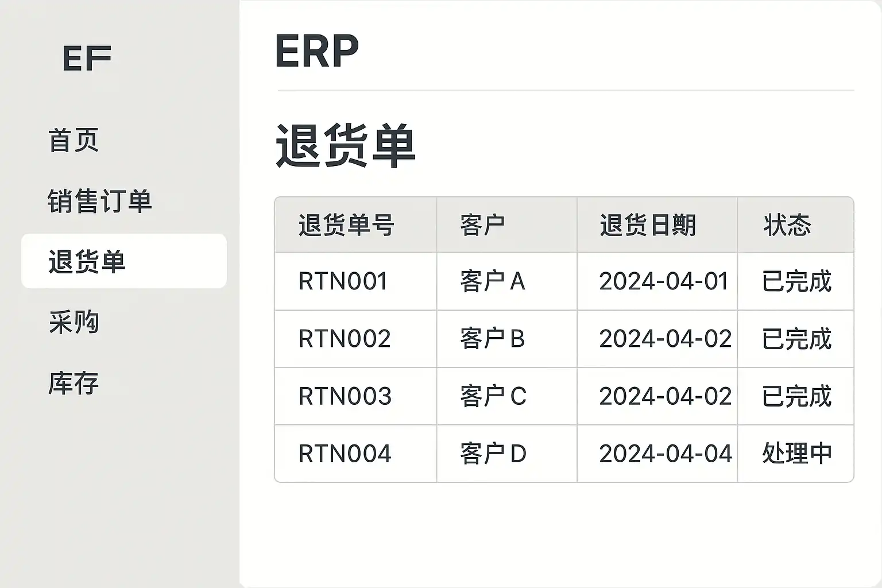Select the 退货单 sidebar item

(87, 261)
